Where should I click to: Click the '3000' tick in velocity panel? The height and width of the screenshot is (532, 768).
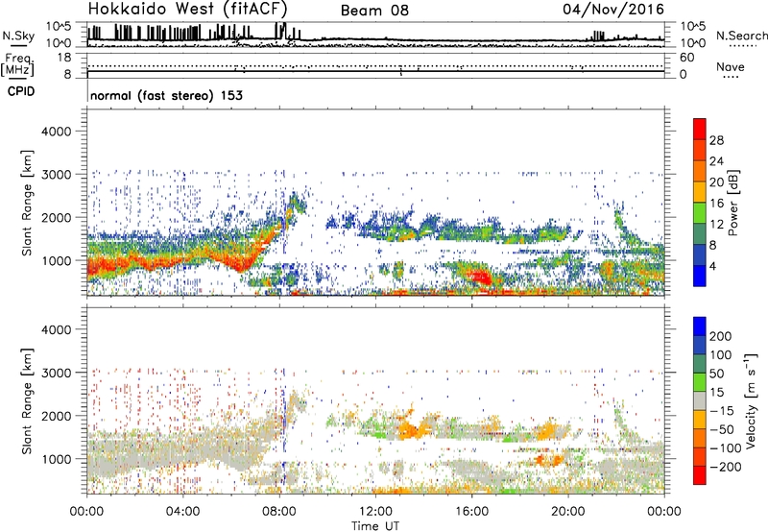tap(57, 373)
